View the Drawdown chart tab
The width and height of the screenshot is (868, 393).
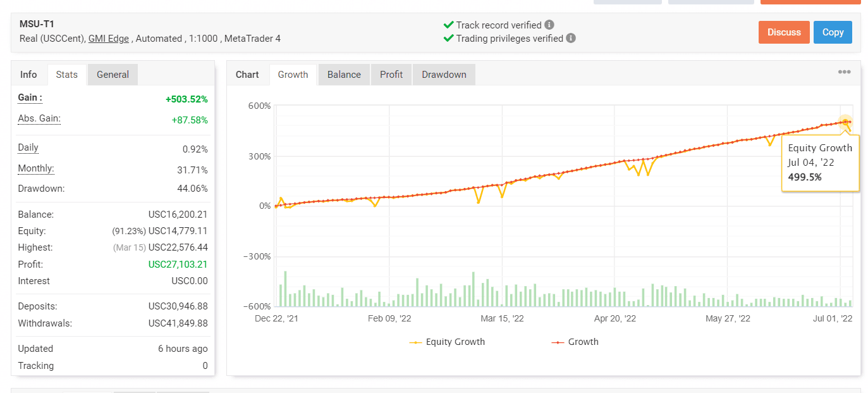coord(444,75)
